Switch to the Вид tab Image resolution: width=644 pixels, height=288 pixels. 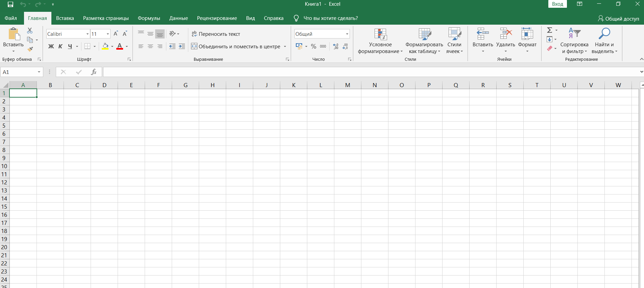coord(251,18)
